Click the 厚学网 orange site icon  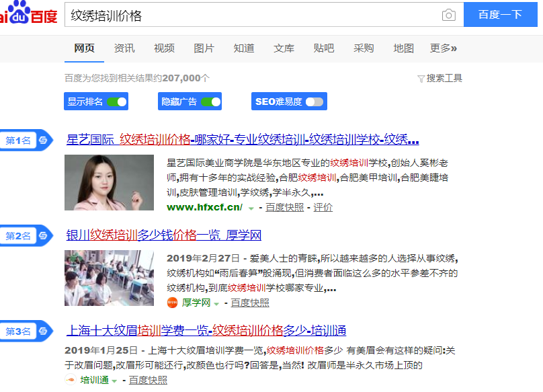click(x=172, y=303)
